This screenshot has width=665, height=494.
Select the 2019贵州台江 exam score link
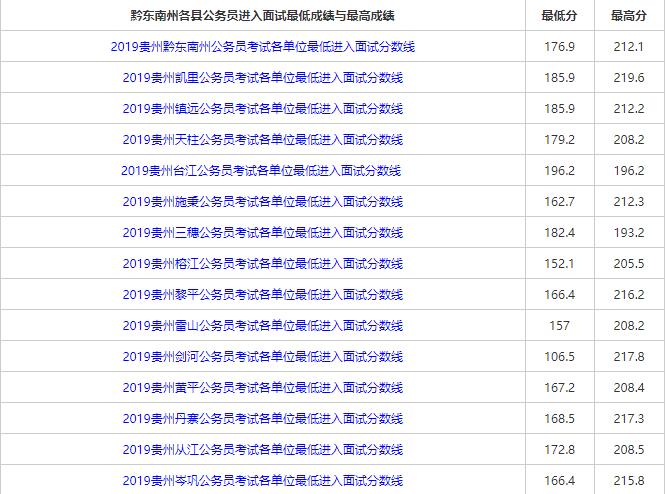tap(262, 171)
